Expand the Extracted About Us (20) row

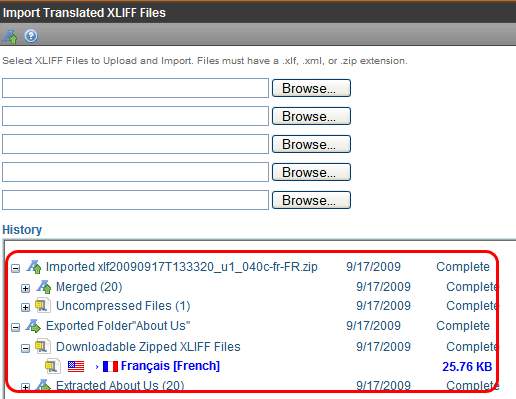pyautogui.click(x=25, y=387)
